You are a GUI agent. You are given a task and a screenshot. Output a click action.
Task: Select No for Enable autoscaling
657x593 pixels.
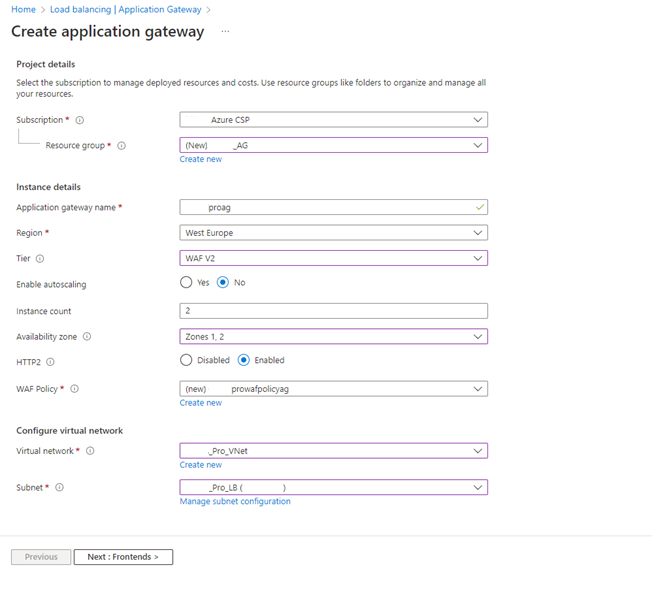click(x=223, y=283)
